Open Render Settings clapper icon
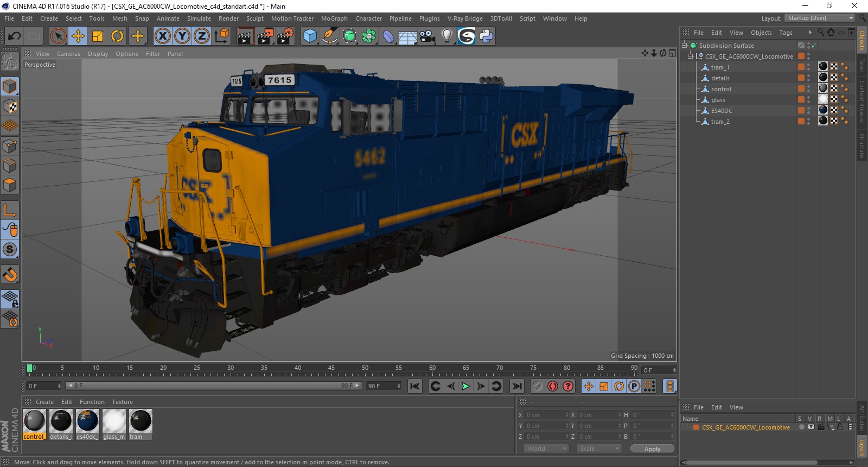The width and height of the screenshot is (868, 467). 285,36
